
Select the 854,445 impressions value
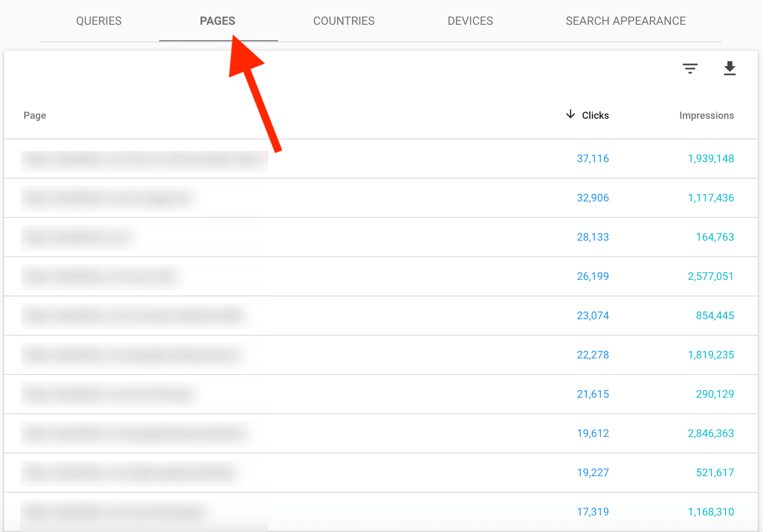[715, 316]
